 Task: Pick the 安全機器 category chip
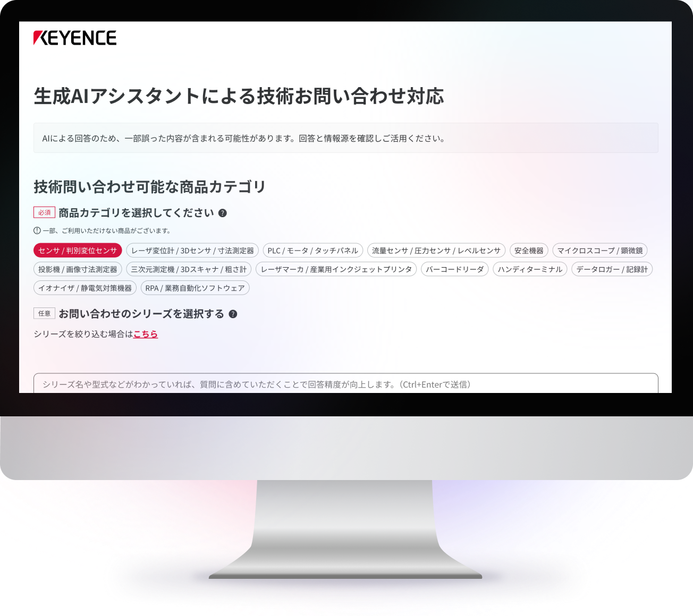coord(529,251)
